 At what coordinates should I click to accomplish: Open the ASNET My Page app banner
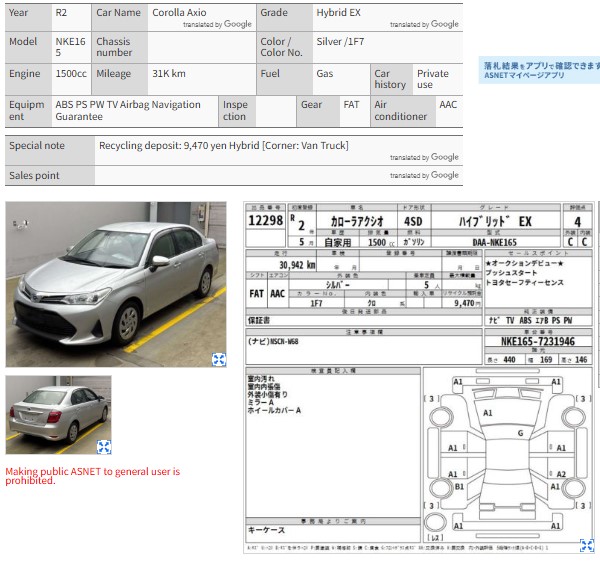pos(539,70)
